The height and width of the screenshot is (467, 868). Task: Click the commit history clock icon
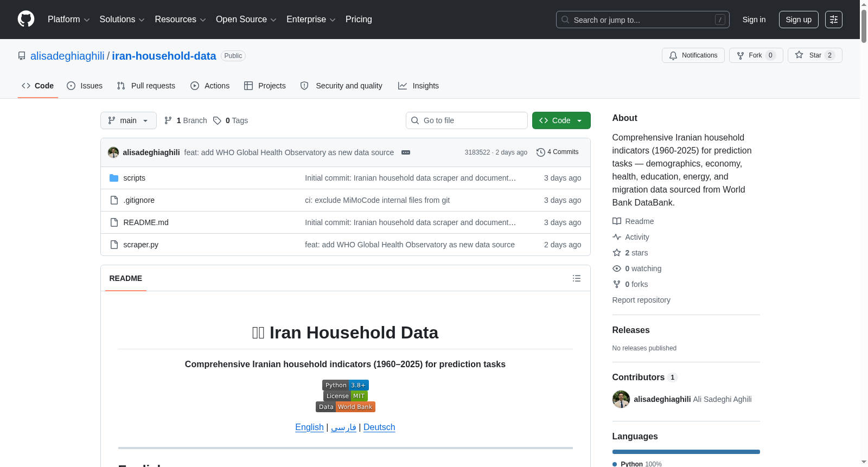point(540,152)
